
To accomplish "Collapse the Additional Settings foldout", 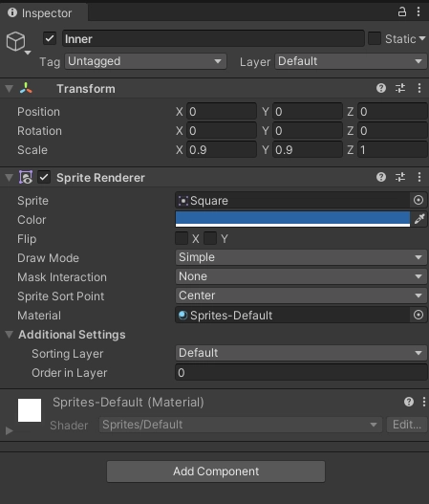I will 9,335.
